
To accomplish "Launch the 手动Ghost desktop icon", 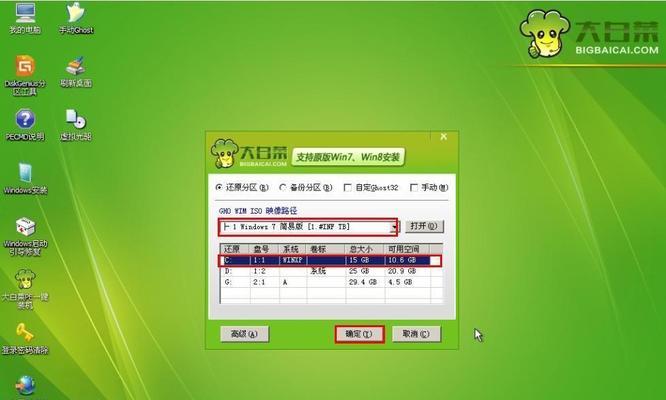I will (76, 18).
